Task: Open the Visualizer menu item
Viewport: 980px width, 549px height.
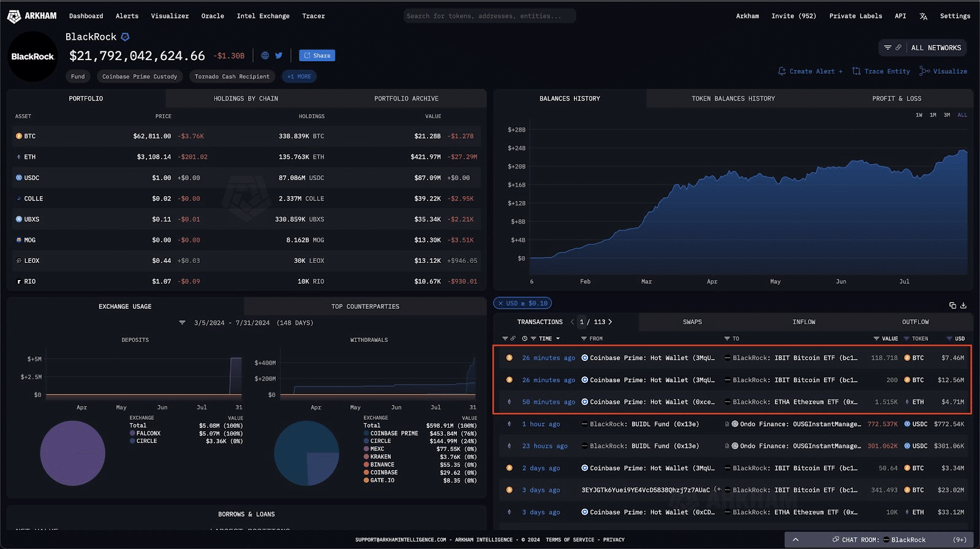Action: pos(170,16)
